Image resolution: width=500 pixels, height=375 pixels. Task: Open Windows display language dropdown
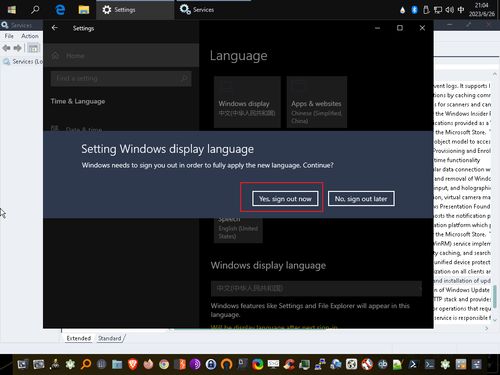click(316, 288)
